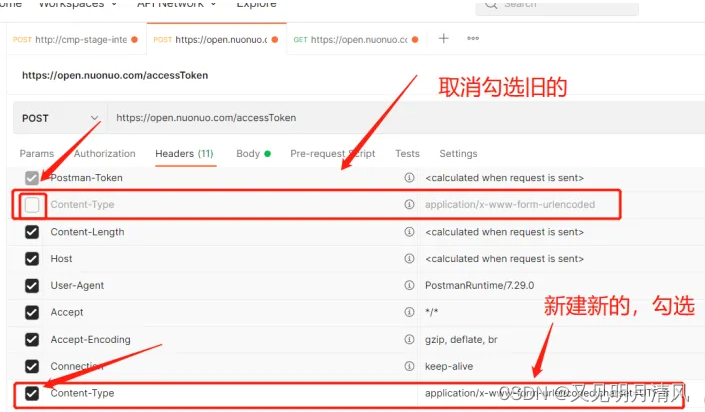Show info for Connection header
The image size is (705, 412).
coord(409,366)
